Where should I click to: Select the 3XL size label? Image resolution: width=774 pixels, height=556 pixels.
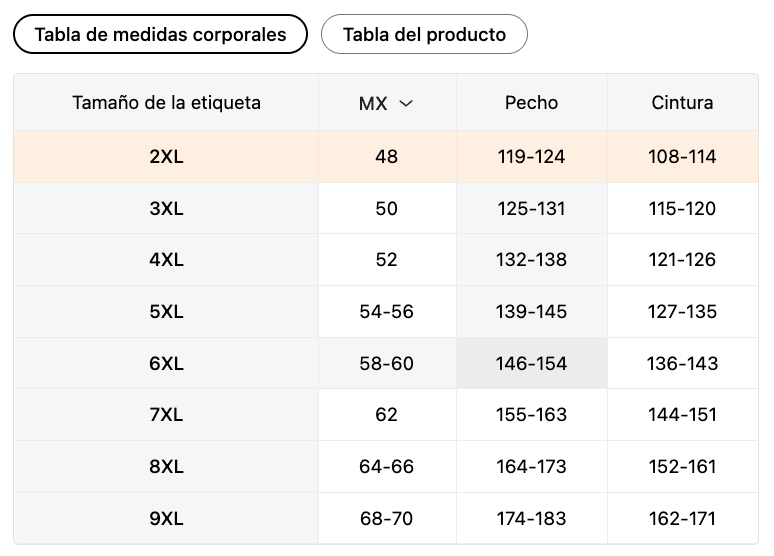click(166, 209)
